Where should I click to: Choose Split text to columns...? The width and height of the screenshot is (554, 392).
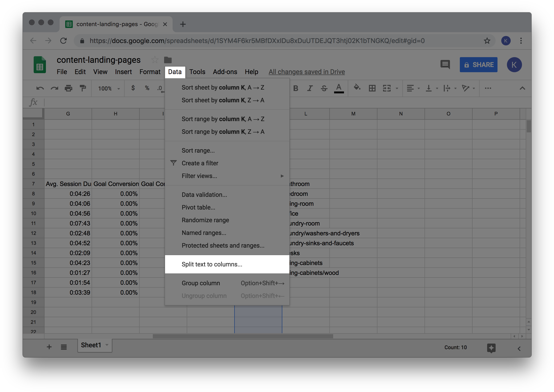coord(227,264)
